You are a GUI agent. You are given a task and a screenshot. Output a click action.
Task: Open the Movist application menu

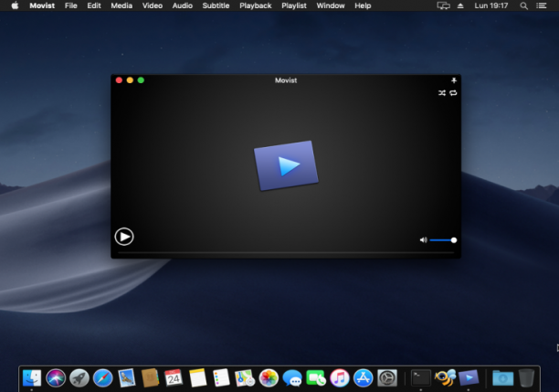click(x=42, y=5)
